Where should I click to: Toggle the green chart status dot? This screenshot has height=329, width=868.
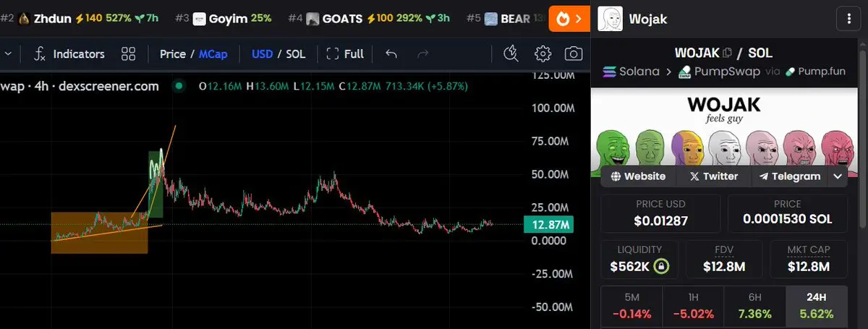(x=179, y=86)
